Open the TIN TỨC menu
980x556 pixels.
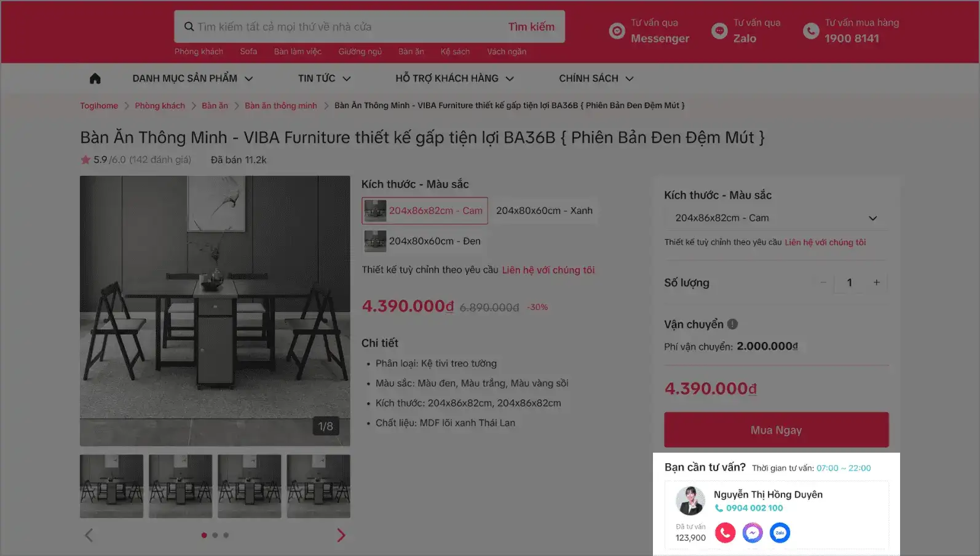click(324, 78)
